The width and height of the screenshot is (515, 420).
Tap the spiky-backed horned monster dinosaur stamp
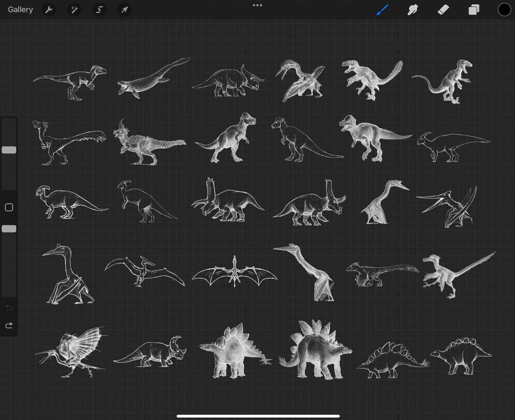pyautogui.click(x=149, y=142)
